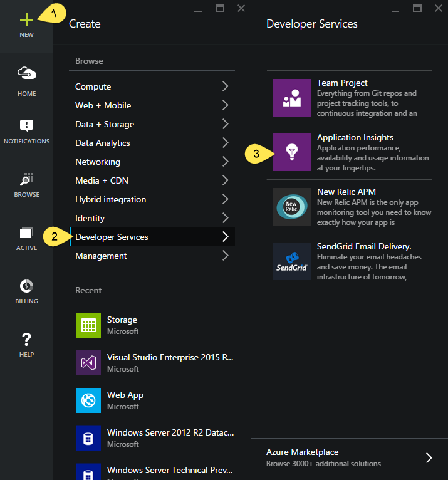Open Visual Studio Enterprise 2015 R... label
448x480 pixels.
(170, 358)
